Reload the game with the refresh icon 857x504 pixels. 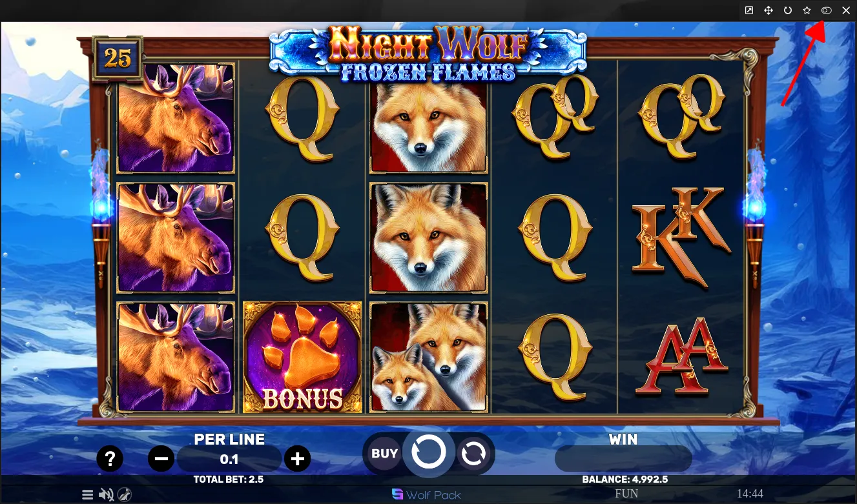coord(788,10)
